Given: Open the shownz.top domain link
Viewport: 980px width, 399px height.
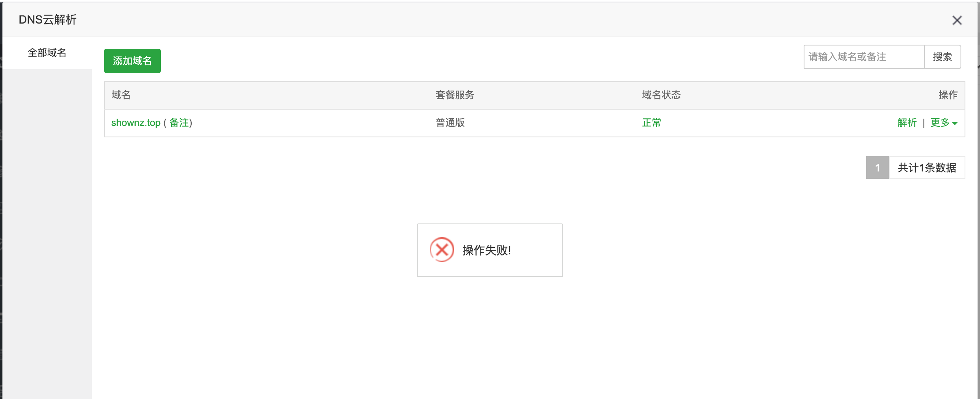Looking at the screenshot, I should 136,123.
